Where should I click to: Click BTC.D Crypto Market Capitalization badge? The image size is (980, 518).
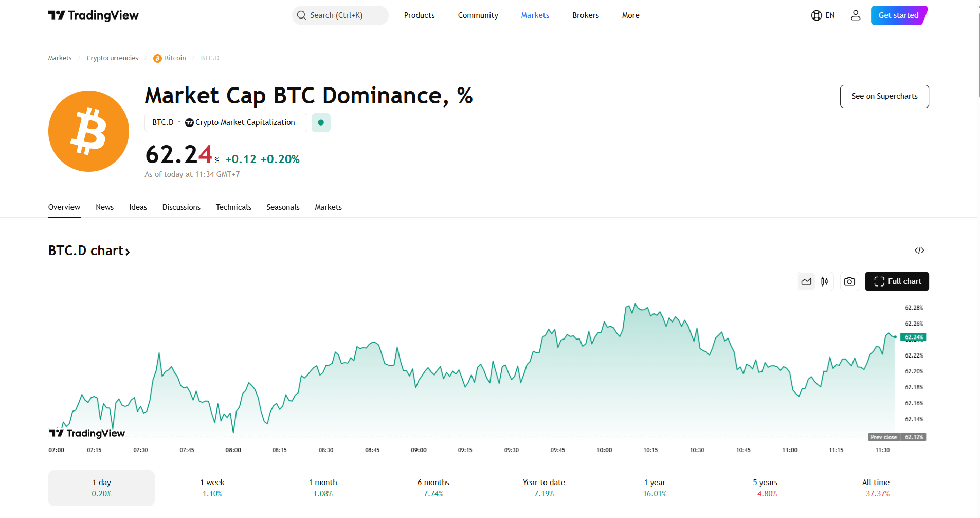(226, 122)
